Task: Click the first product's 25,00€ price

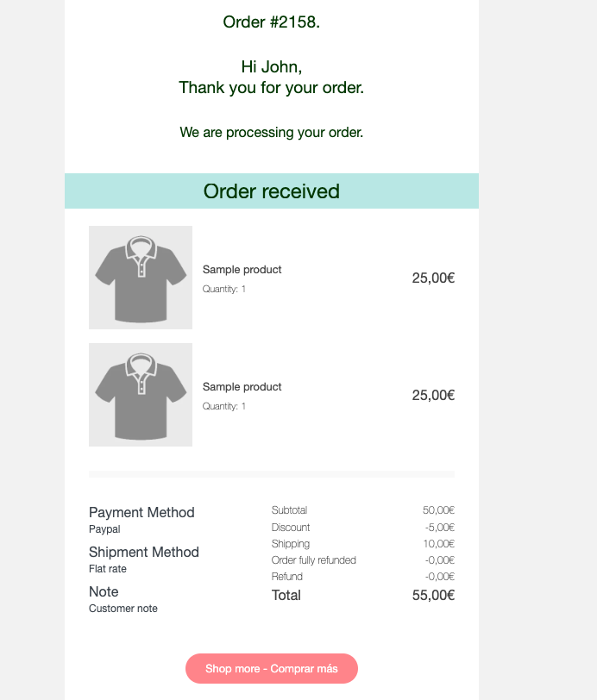Action: click(x=433, y=278)
